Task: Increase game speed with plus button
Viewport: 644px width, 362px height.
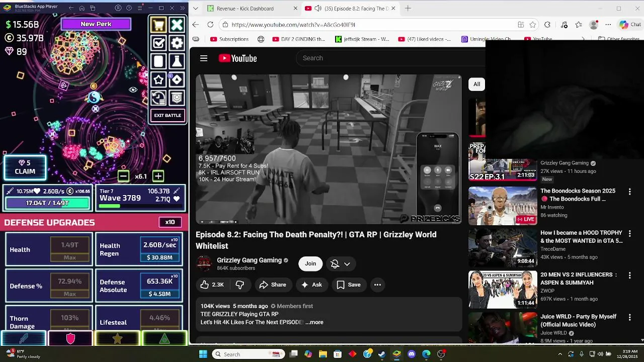Action: pyautogui.click(x=158, y=176)
